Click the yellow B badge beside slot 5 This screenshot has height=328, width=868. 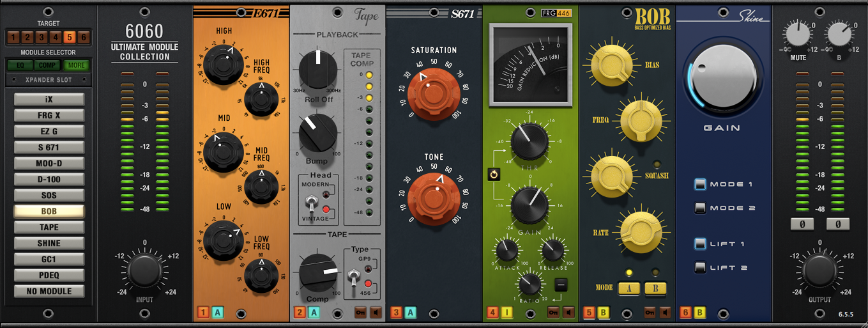pos(604,313)
